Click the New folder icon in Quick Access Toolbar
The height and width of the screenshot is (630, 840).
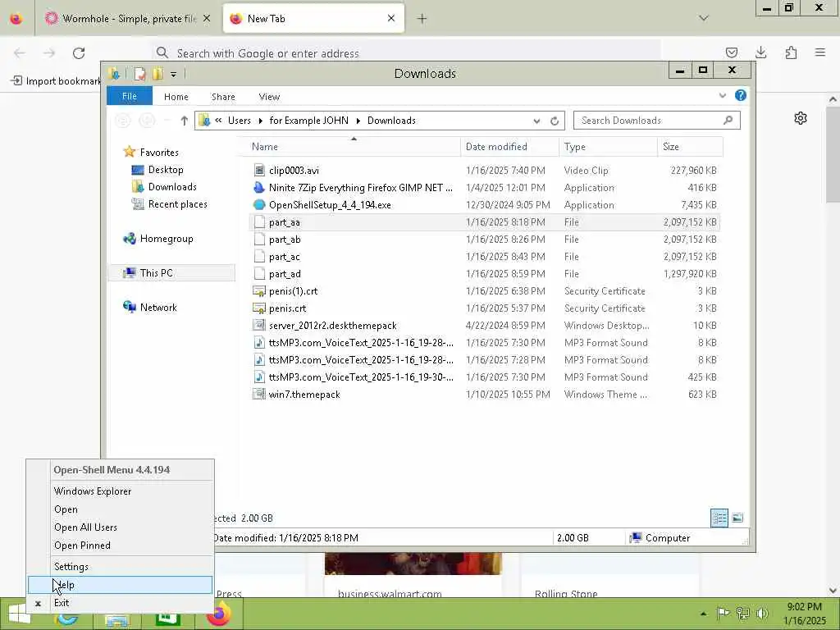(x=158, y=73)
